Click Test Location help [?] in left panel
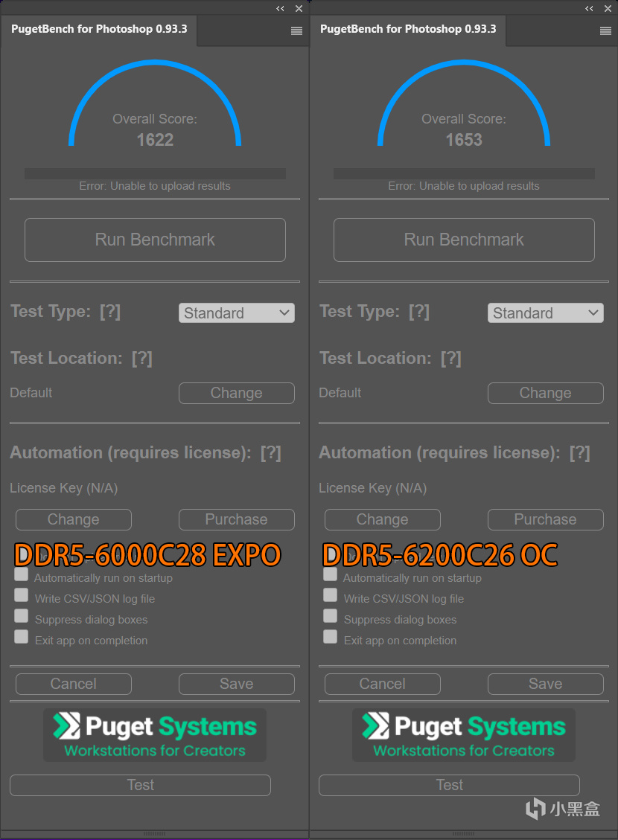Viewport: 618px width, 840px height. (142, 359)
